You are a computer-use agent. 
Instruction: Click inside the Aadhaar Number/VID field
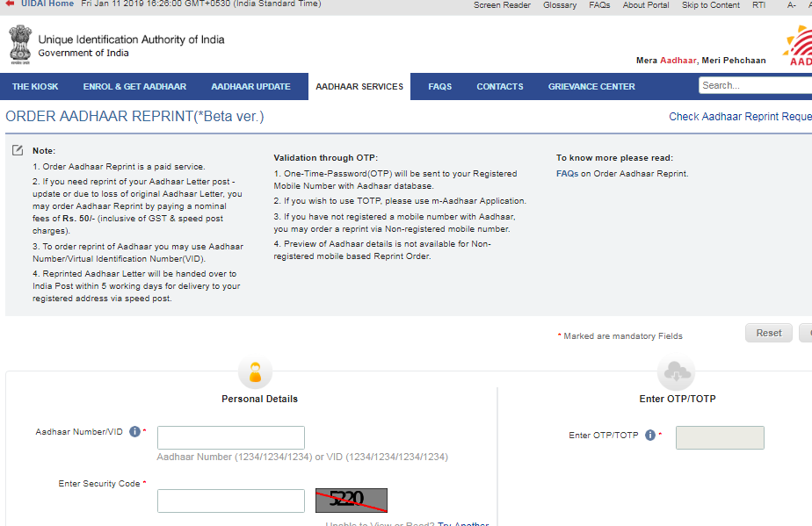click(230, 436)
